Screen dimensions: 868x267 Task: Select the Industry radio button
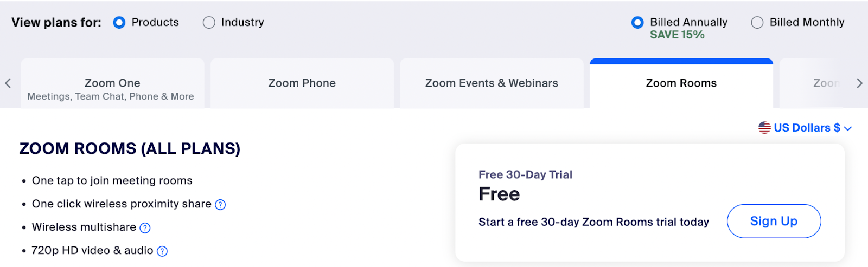pyautogui.click(x=209, y=23)
